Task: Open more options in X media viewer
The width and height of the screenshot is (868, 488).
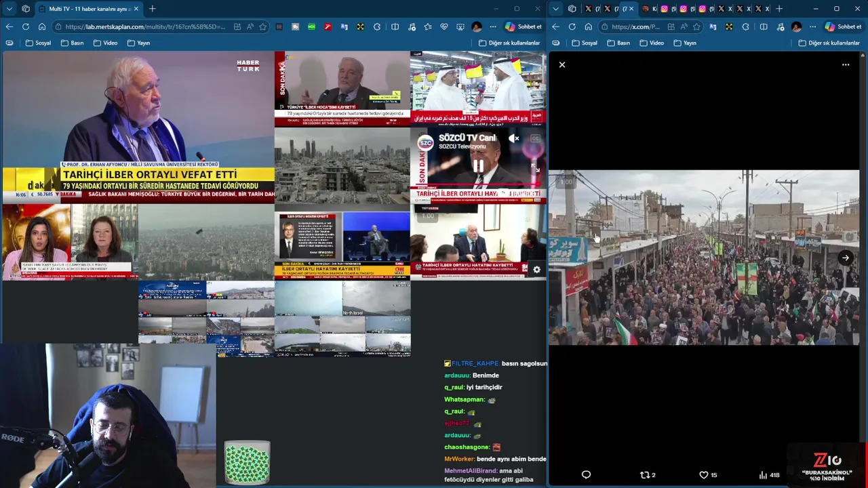Action: coord(846,64)
